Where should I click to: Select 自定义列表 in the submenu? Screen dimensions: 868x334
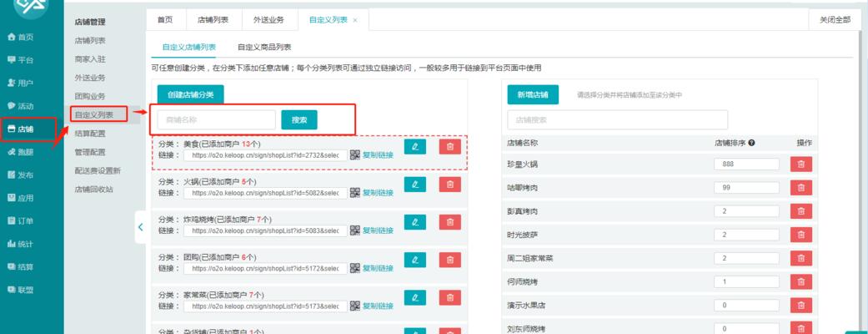click(94, 115)
